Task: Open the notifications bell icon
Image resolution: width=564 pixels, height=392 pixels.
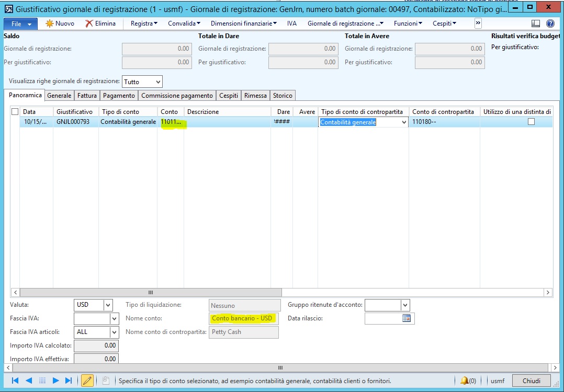Action: [x=464, y=381]
